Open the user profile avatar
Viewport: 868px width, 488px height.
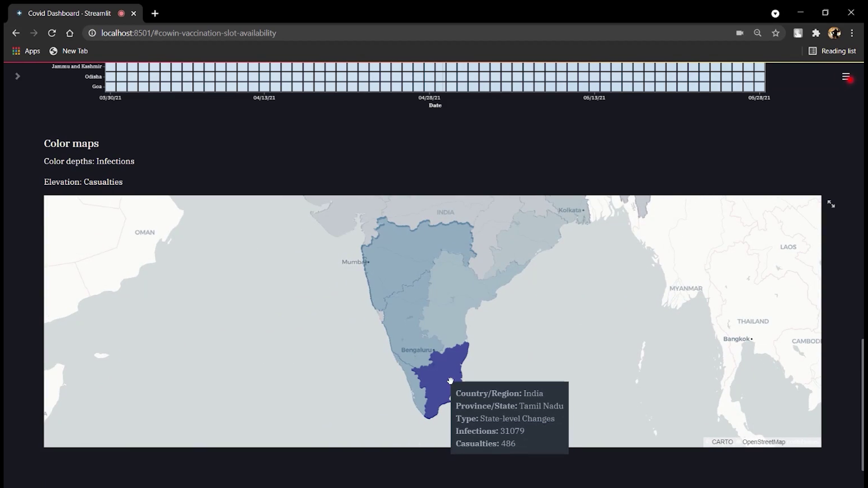point(834,33)
